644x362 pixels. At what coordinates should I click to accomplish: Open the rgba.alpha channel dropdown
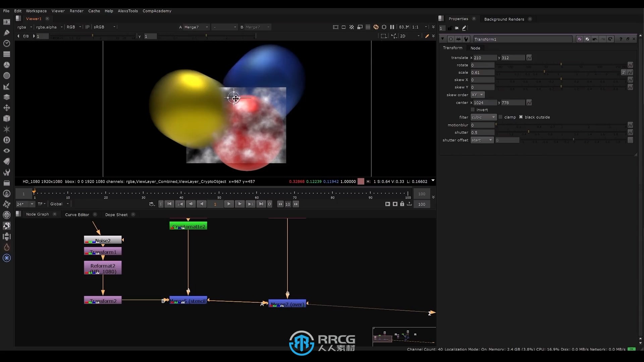click(x=49, y=27)
